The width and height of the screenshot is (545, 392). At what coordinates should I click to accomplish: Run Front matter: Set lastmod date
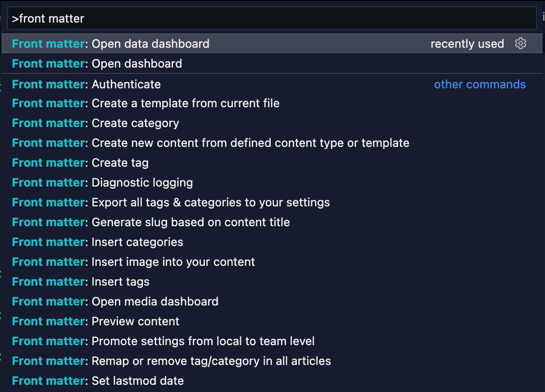(x=138, y=381)
